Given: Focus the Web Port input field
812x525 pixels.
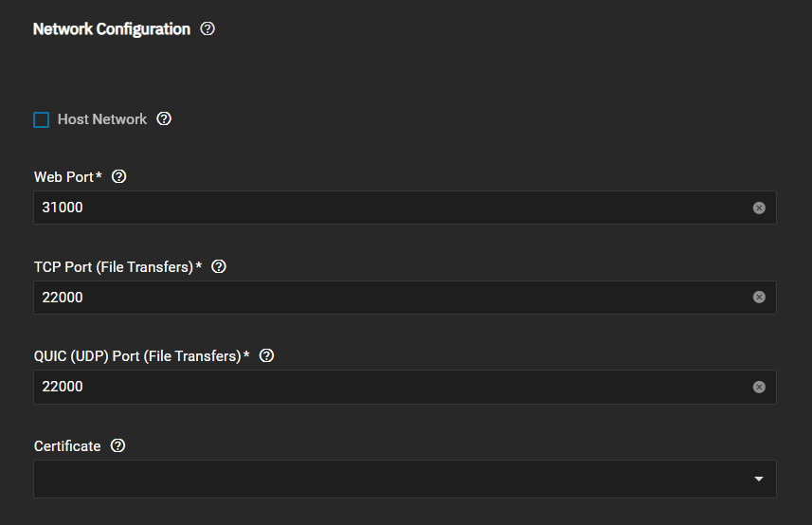Looking at the screenshot, I should pos(405,208).
